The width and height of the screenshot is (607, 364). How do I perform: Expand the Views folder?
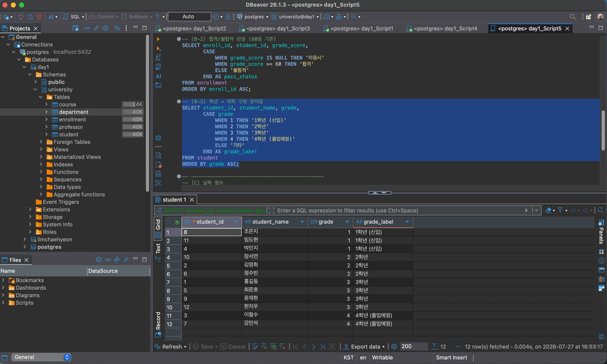point(41,149)
